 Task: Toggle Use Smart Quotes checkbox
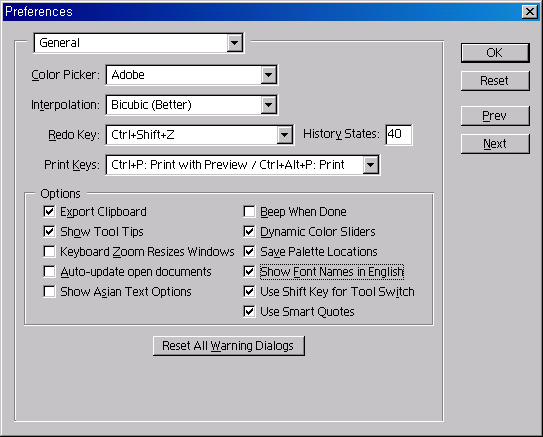pos(249,312)
